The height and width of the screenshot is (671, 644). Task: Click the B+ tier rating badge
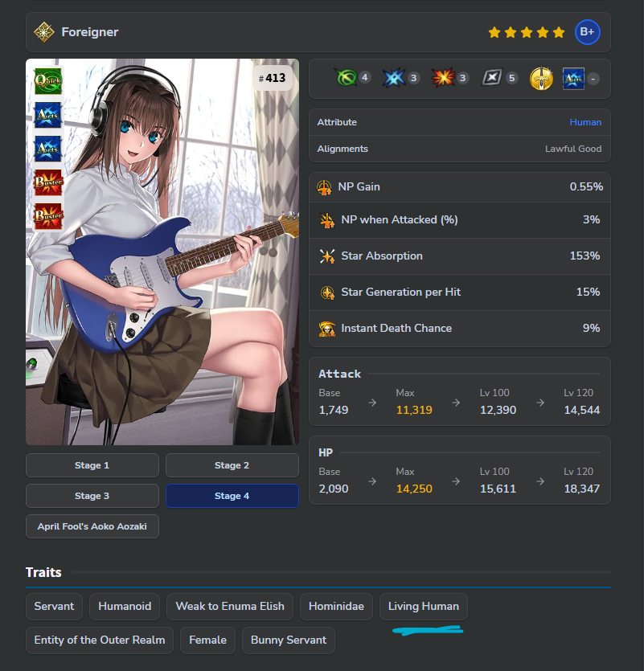(x=588, y=32)
